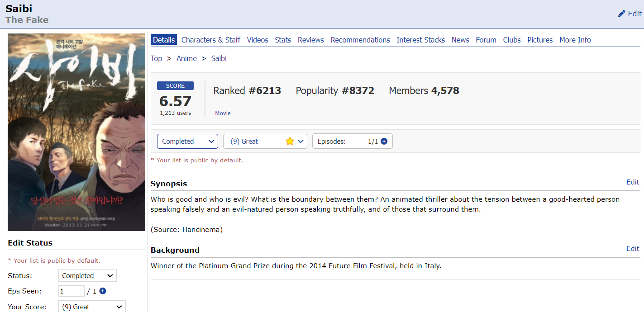
Task: Click the Edit link in the page header
Action: 634,14
